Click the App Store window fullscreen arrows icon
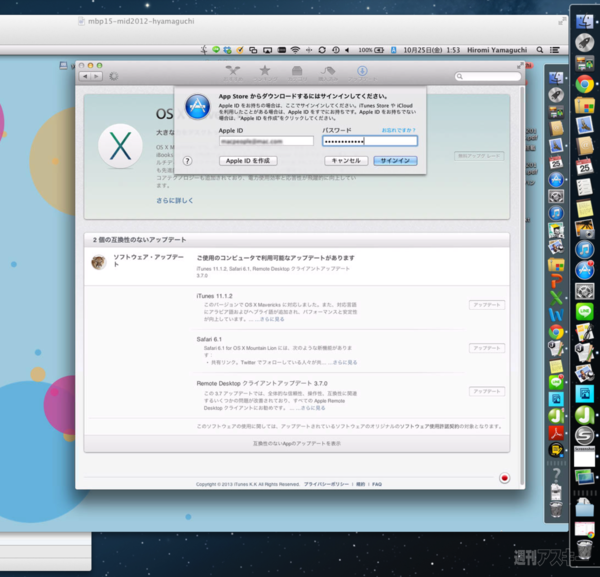 click(520, 66)
